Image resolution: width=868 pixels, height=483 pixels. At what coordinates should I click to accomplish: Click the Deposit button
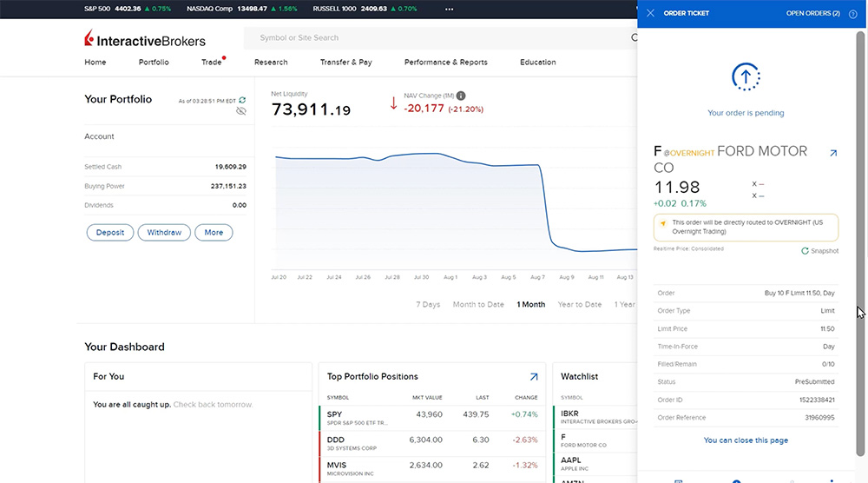point(109,233)
